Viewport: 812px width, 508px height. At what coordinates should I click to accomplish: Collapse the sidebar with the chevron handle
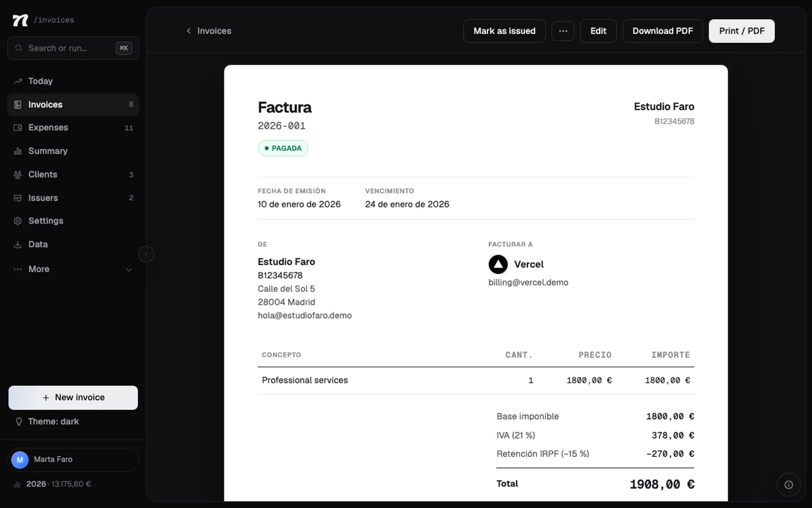[x=146, y=254]
